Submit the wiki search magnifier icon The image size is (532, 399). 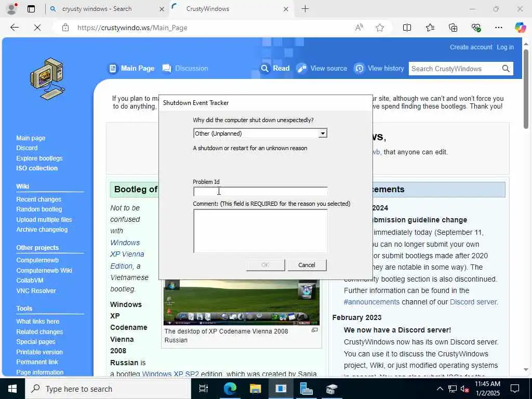coord(506,69)
